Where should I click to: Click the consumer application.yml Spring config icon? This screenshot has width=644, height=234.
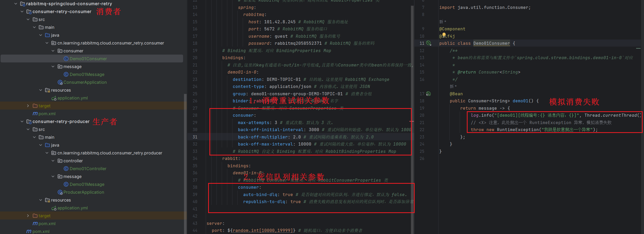[x=54, y=98]
